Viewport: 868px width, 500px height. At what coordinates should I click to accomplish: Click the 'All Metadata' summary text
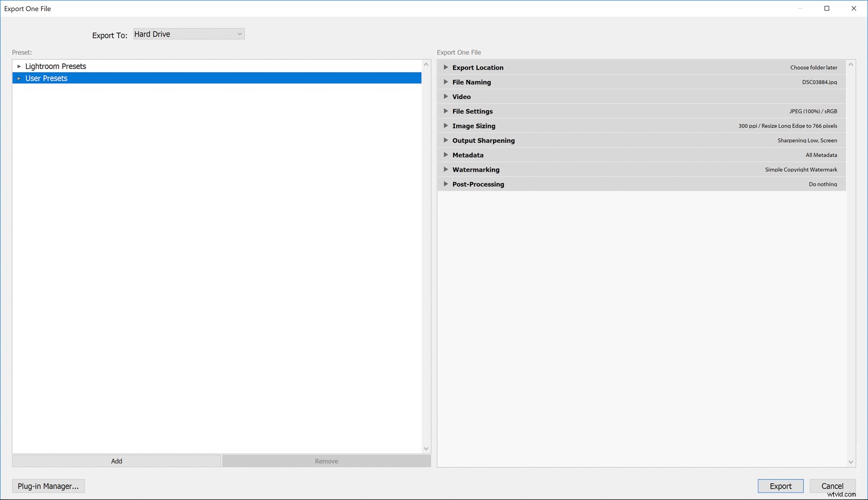821,155
